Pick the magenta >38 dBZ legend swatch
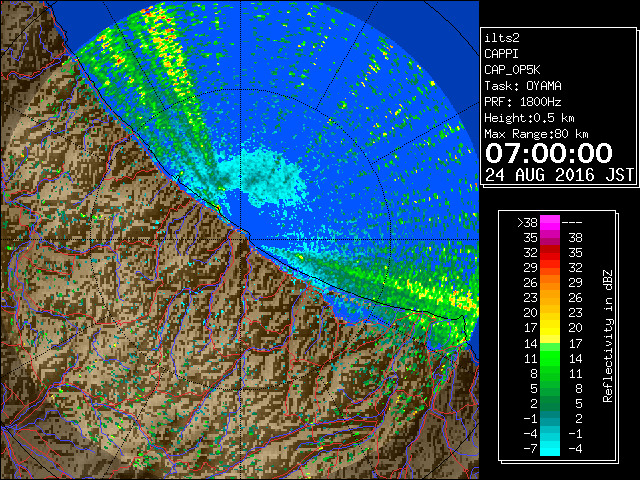This screenshot has height=480, width=640. 550,223
